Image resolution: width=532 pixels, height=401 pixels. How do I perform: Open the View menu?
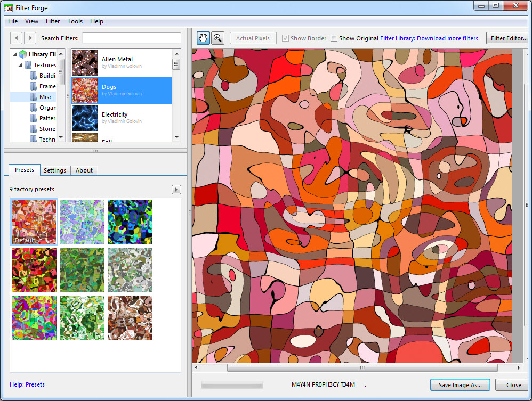point(31,21)
